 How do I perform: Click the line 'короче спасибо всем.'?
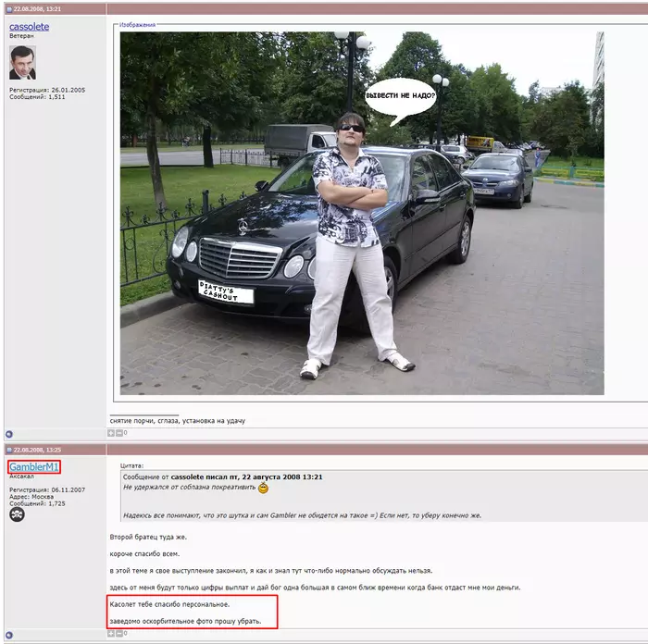(x=144, y=554)
